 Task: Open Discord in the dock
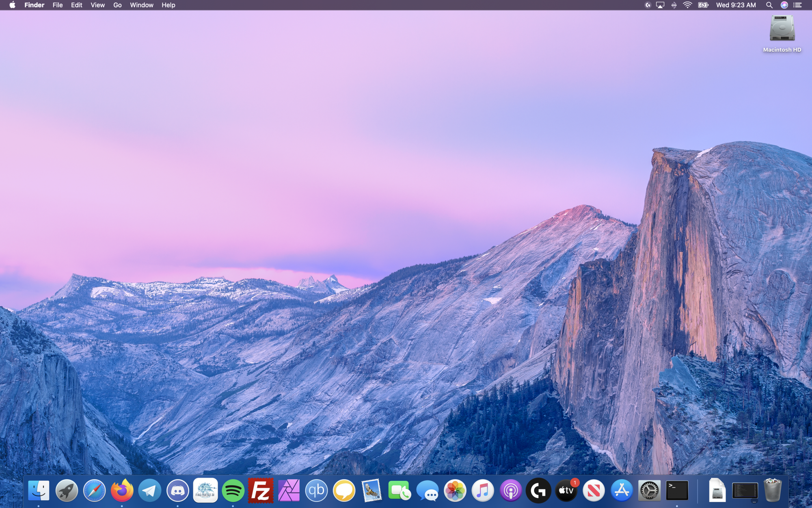(x=177, y=491)
